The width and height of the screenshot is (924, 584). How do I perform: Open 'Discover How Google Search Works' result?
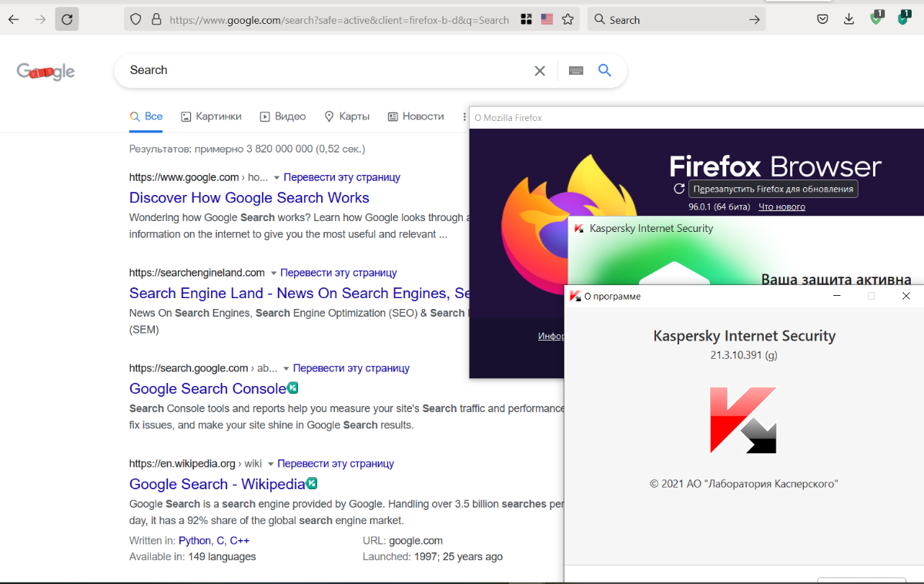(249, 197)
